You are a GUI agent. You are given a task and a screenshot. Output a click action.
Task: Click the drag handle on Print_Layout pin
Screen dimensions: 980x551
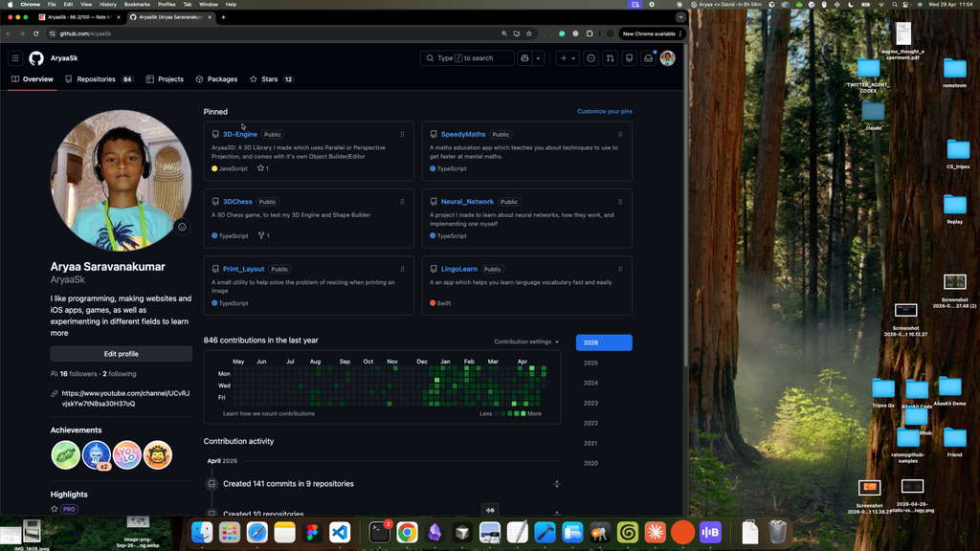click(x=403, y=269)
